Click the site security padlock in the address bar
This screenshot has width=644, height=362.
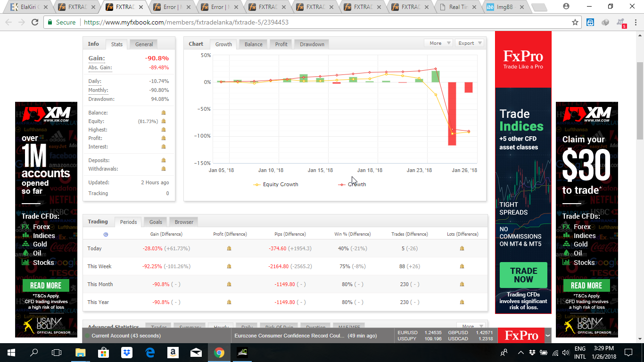pos(50,22)
